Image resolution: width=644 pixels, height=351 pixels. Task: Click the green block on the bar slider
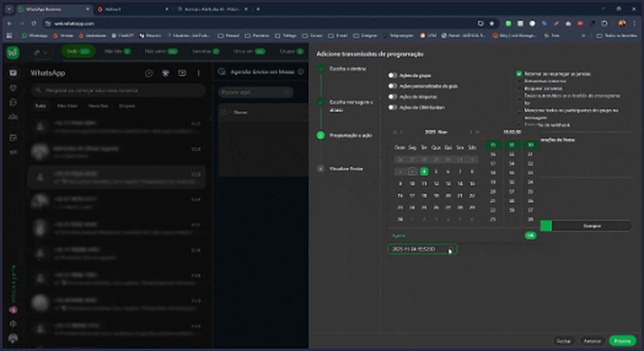tap(546, 226)
